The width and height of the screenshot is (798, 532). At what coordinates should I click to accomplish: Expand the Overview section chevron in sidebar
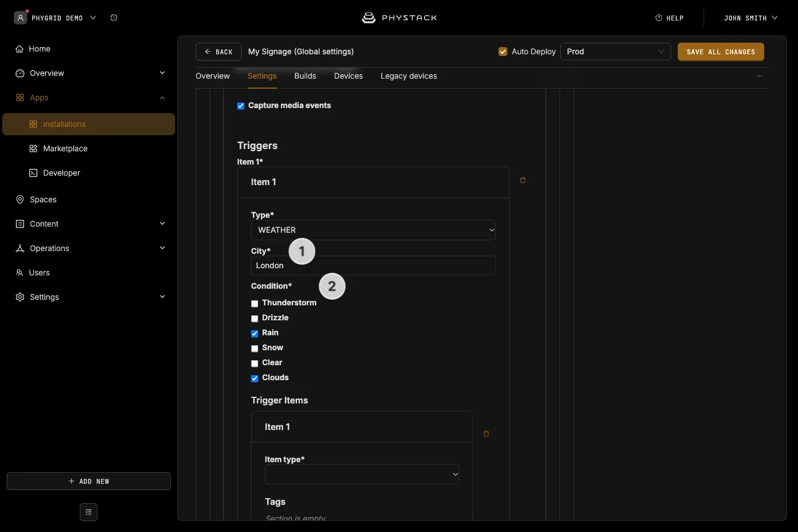pos(162,73)
